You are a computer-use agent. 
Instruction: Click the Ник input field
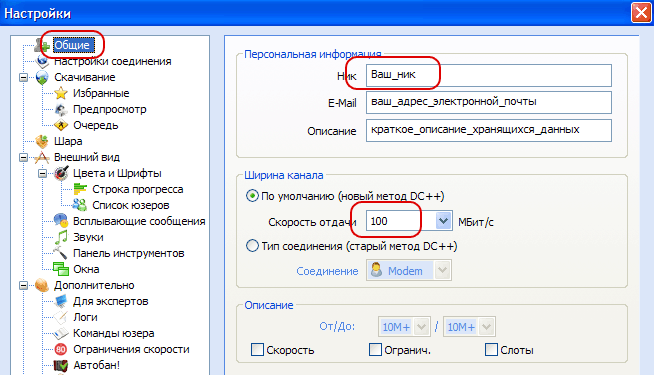pos(489,75)
